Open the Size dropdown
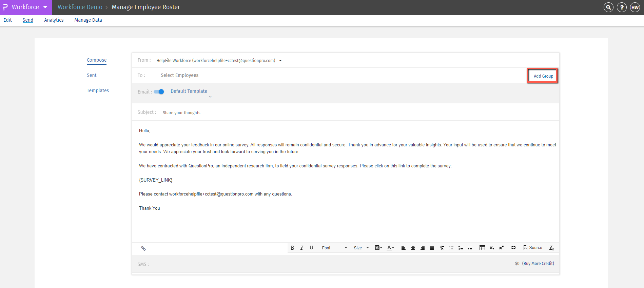644x288 pixels. click(x=361, y=248)
